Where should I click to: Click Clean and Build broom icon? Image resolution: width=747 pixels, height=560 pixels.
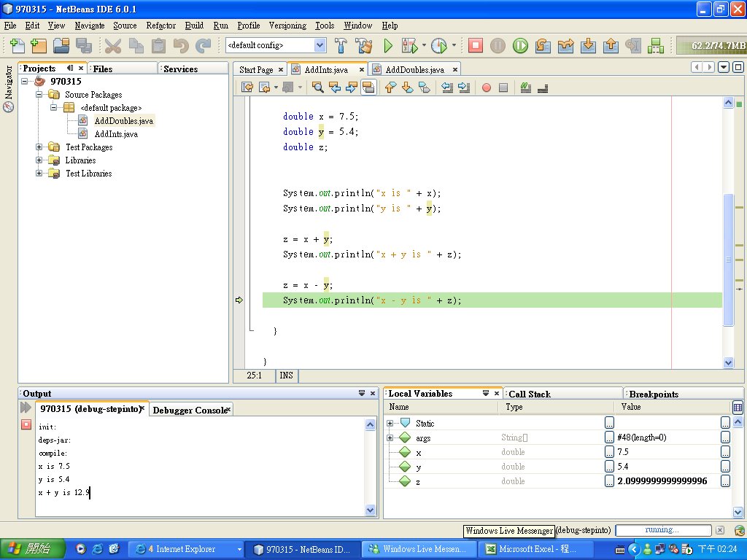(364, 46)
